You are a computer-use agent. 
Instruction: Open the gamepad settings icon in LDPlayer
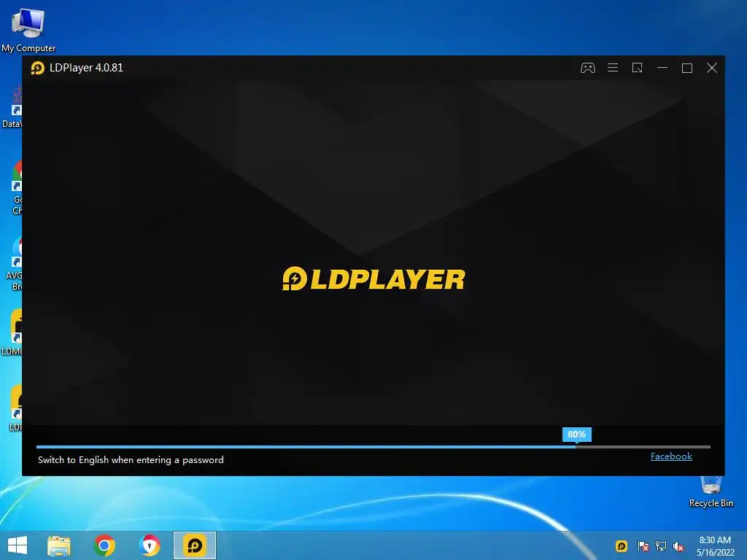coord(587,68)
